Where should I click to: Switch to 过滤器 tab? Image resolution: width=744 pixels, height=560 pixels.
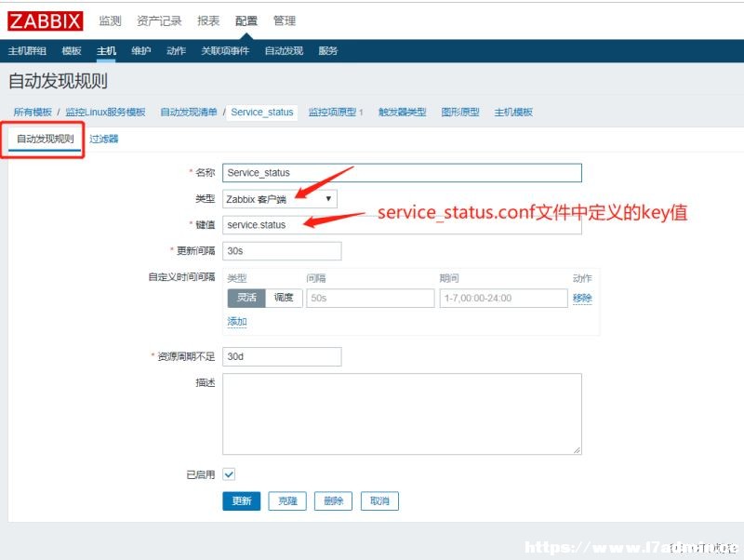pyautogui.click(x=104, y=139)
